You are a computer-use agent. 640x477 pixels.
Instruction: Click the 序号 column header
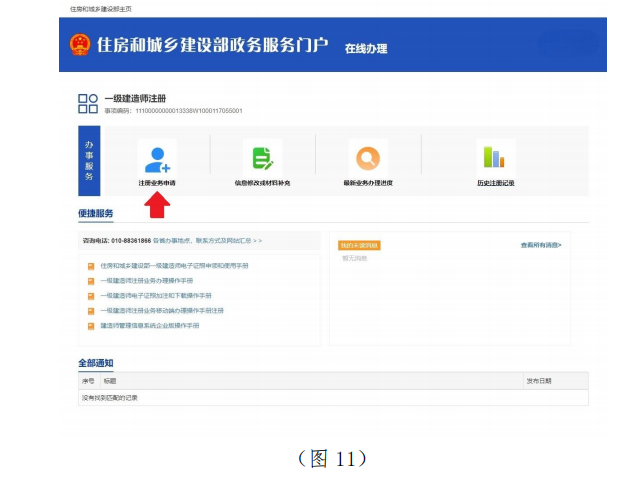[87, 381]
